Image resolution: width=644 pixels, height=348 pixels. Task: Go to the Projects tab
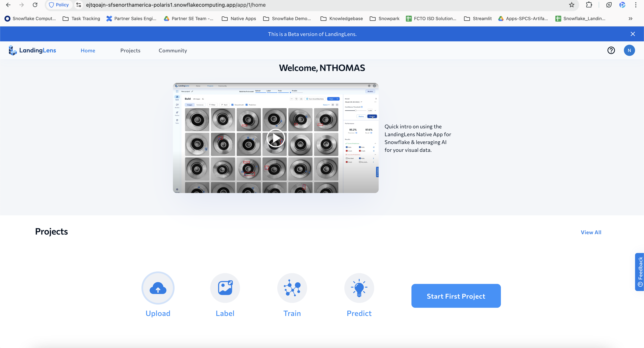pyautogui.click(x=130, y=50)
